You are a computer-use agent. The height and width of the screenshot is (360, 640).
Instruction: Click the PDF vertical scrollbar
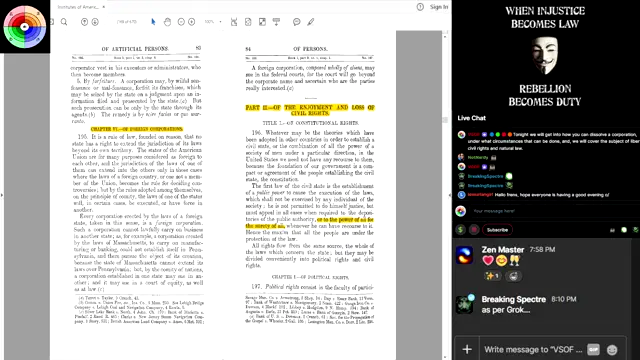tap(445, 196)
